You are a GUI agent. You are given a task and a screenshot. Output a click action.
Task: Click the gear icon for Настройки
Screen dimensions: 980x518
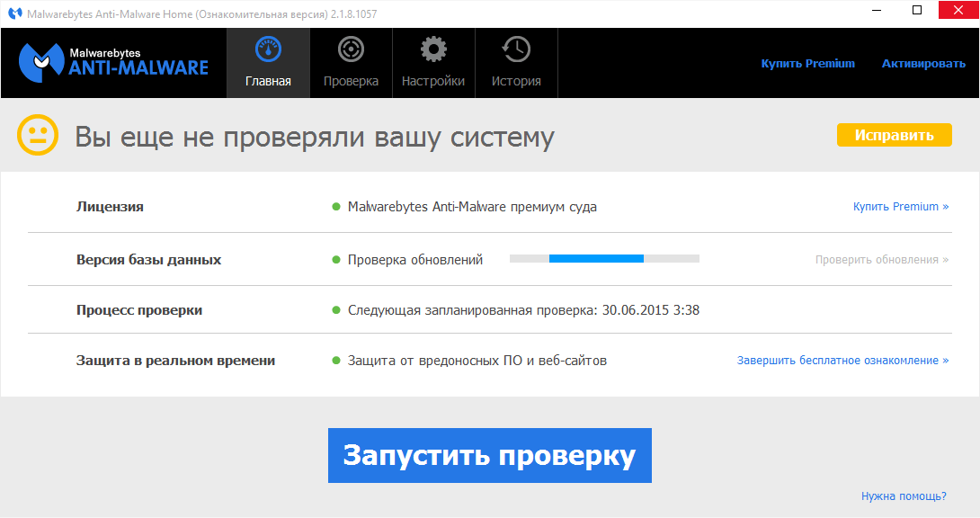coord(433,49)
